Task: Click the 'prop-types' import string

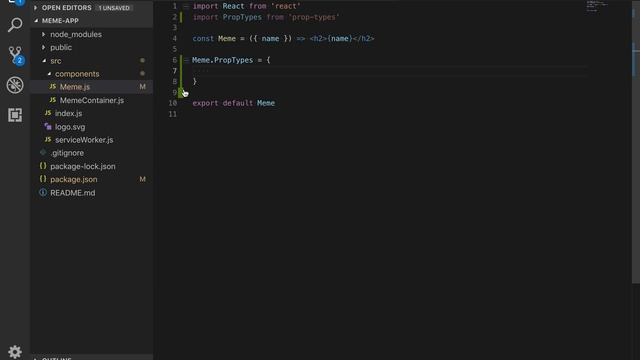Action: tap(314, 17)
